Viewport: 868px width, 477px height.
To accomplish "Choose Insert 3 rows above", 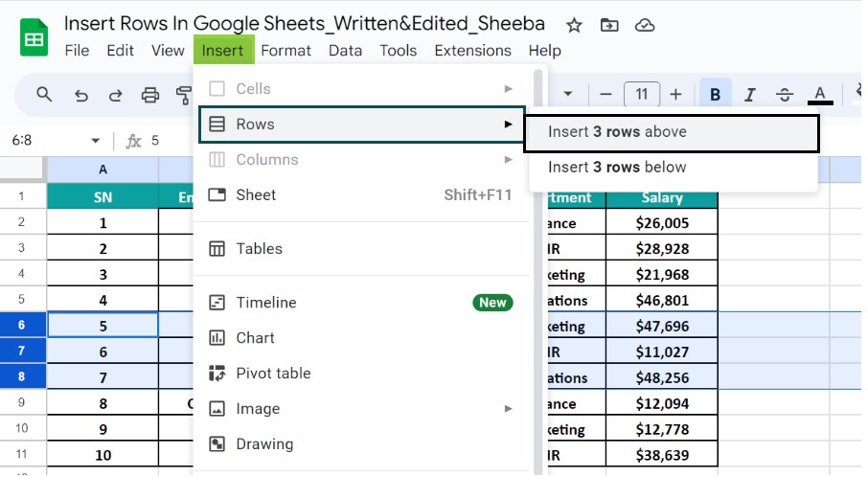I will pos(672,133).
